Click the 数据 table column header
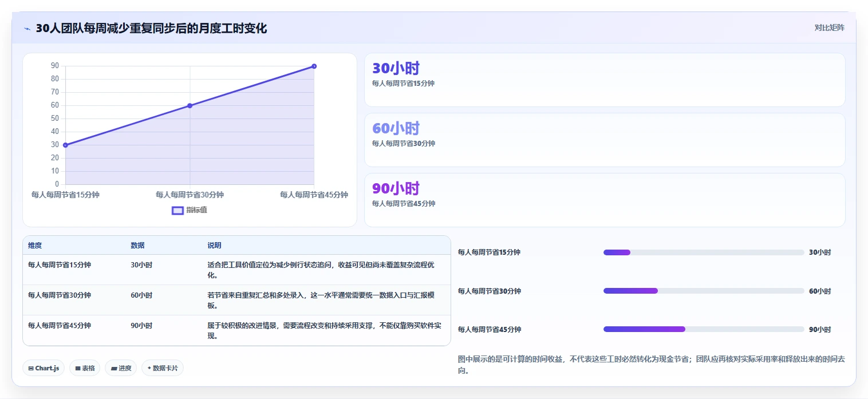 137,246
